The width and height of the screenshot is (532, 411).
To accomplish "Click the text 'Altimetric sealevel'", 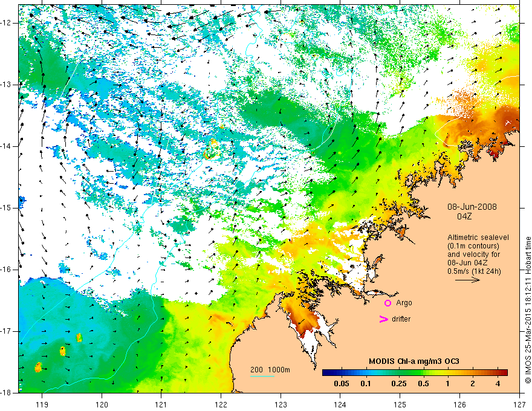I will click(x=478, y=238).
